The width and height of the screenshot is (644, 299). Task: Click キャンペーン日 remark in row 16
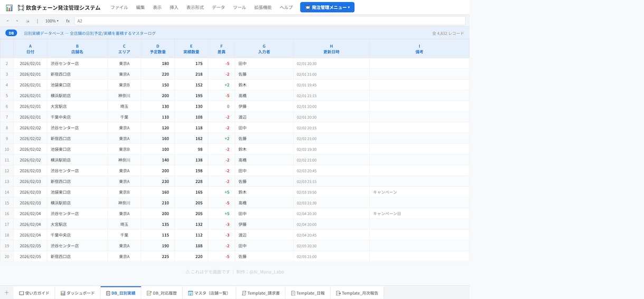[420, 214]
